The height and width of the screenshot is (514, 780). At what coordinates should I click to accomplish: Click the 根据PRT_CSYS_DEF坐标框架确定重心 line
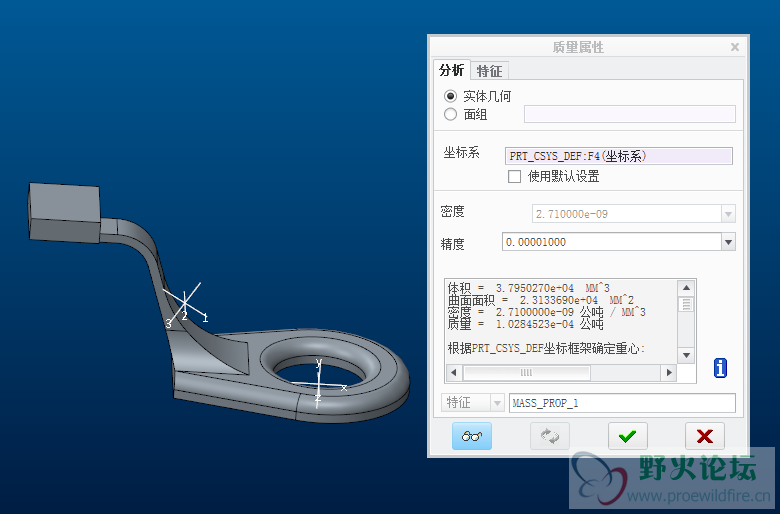pos(546,348)
